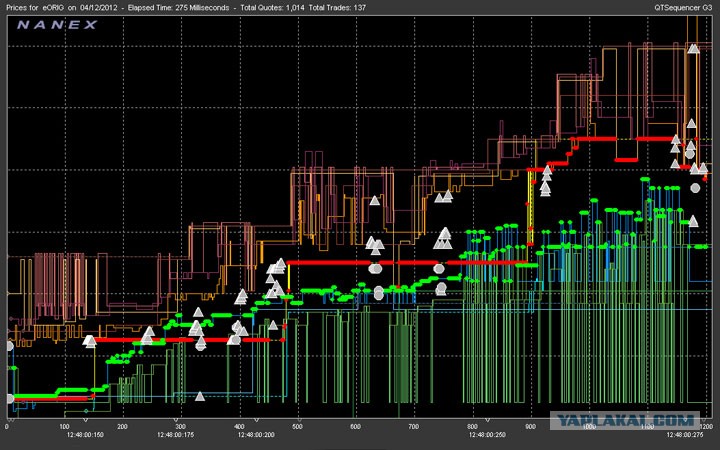Click the timestamp label '12:48:00:275'
Viewport: 720px width, 450px height.
pyautogui.click(x=685, y=434)
